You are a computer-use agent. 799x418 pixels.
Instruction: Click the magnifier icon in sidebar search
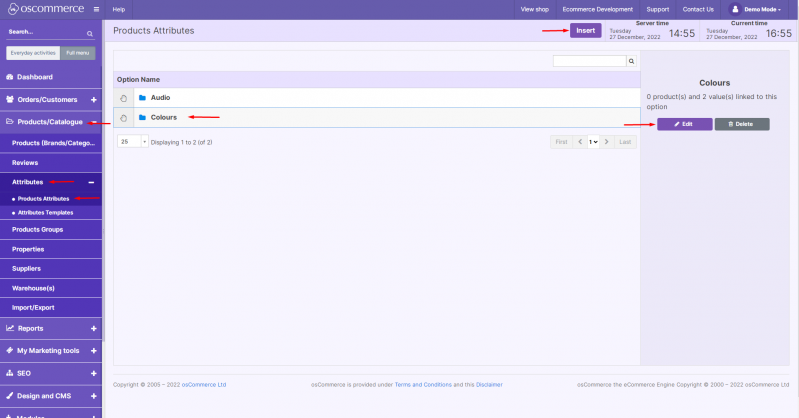(89, 33)
